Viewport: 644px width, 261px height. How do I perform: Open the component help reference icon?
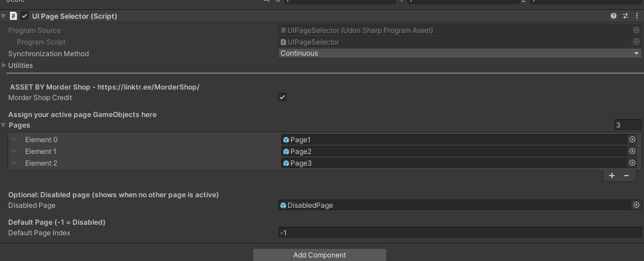click(x=613, y=16)
